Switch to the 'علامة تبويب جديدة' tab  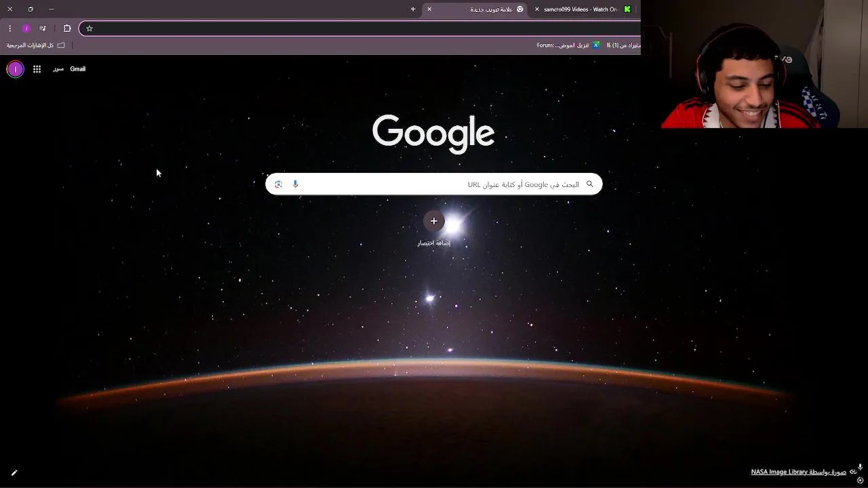(475, 9)
